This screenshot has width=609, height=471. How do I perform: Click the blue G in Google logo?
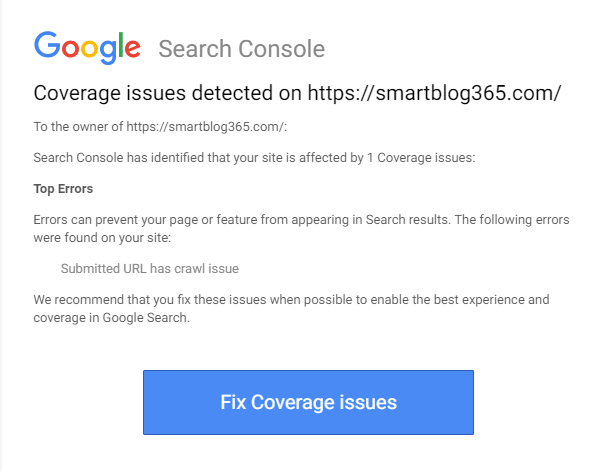tap(47, 45)
